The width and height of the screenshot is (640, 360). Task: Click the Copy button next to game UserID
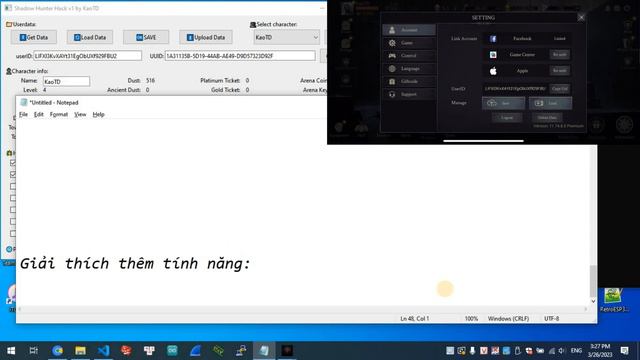click(x=559, y=89)
